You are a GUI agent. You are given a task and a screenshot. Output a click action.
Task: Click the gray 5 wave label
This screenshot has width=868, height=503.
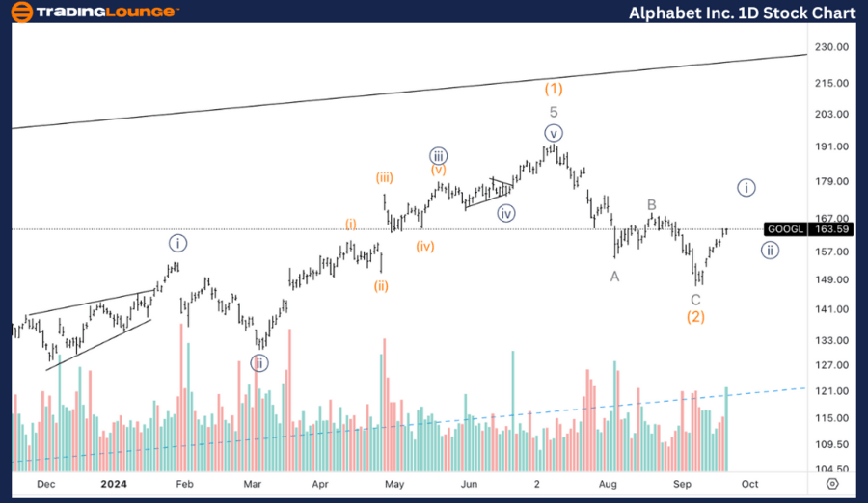(554, 112)
